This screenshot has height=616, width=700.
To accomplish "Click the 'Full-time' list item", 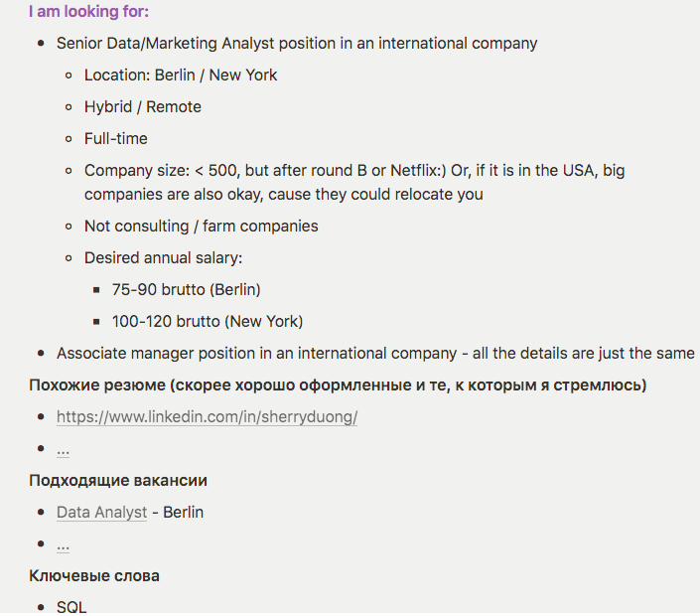I will 116,138.
